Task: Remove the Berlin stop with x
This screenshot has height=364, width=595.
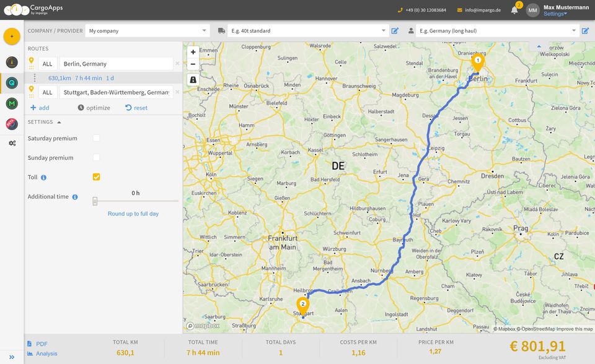Action: [177, 64]
